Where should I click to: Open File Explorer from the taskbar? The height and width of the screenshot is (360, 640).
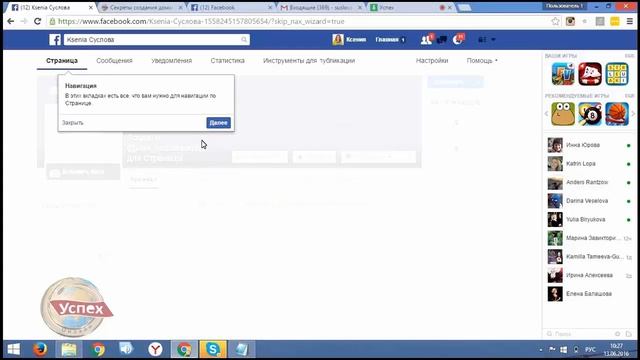pos(69,349)
